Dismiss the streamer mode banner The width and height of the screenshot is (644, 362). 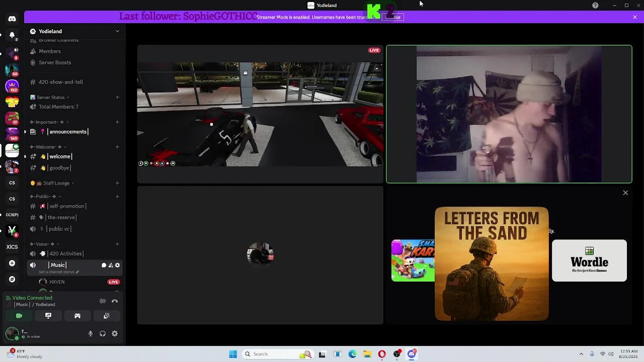coord(635,17)
